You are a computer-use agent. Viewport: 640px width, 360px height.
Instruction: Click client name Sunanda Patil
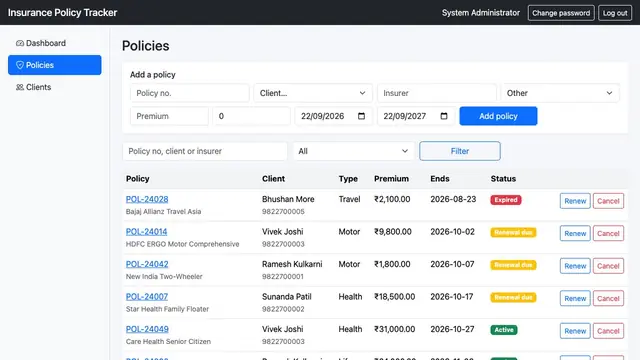[x=287, y=297]
